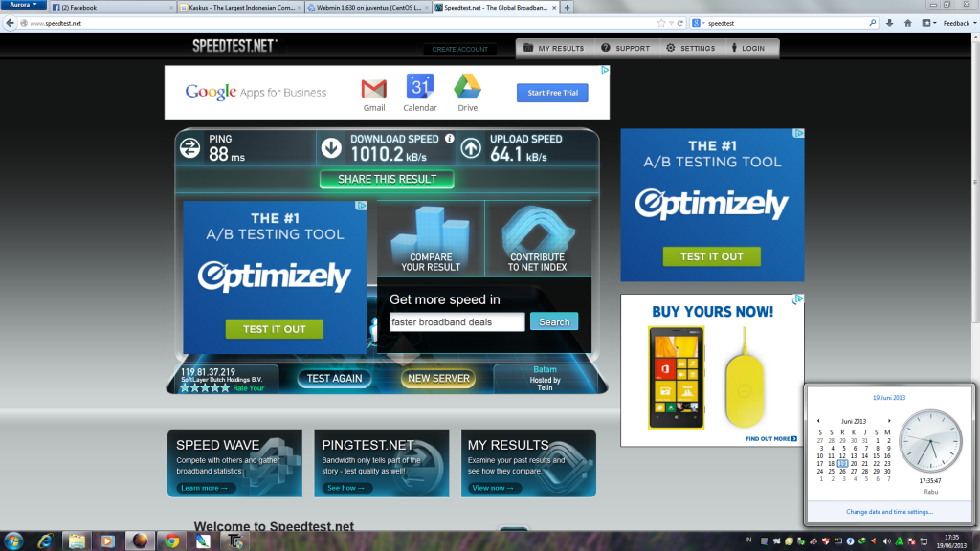Click the ping arrows icon
The width and height of the screenshot is (980, 551).
pos(190,148)
